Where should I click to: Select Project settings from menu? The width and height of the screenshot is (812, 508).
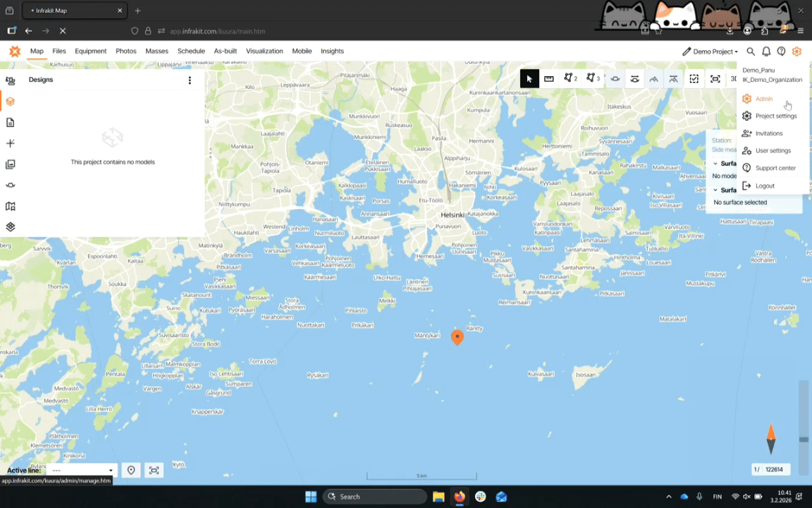coord(773,116)
